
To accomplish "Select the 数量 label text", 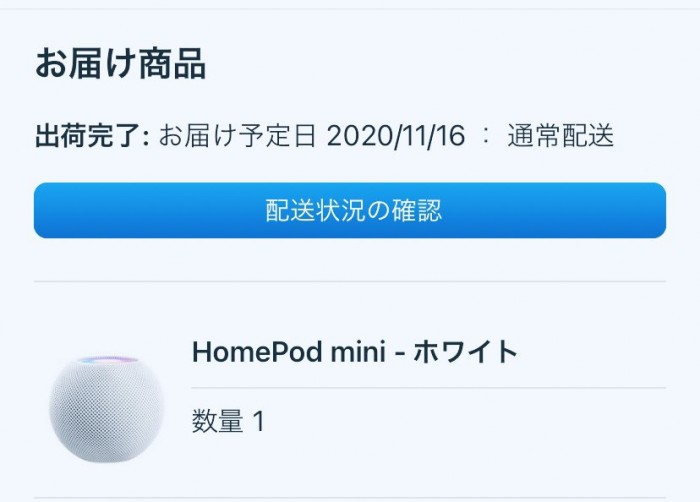I will click(217, 422).
